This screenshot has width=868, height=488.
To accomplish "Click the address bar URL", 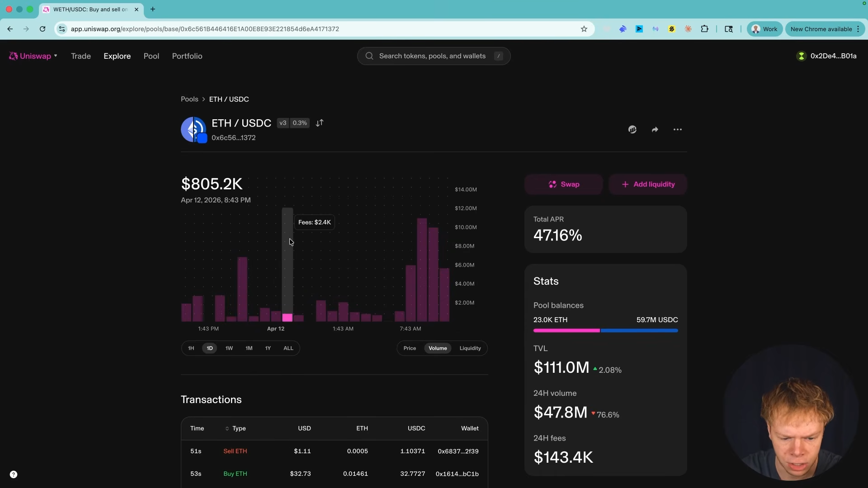I will point(205,29).
